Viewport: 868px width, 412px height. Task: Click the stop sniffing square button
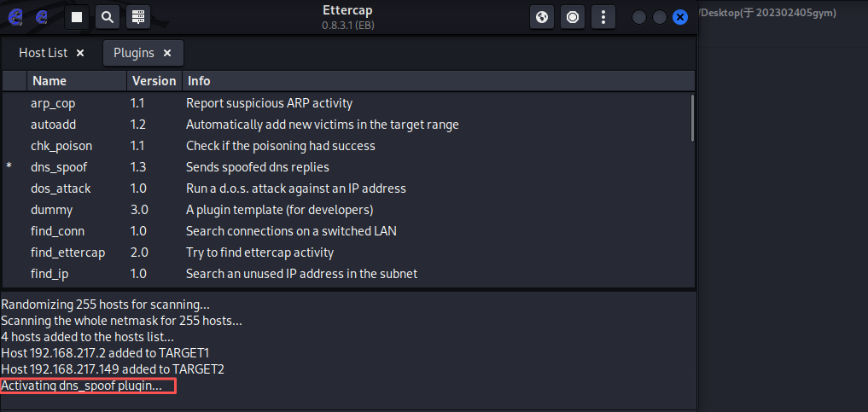(77, 16)
